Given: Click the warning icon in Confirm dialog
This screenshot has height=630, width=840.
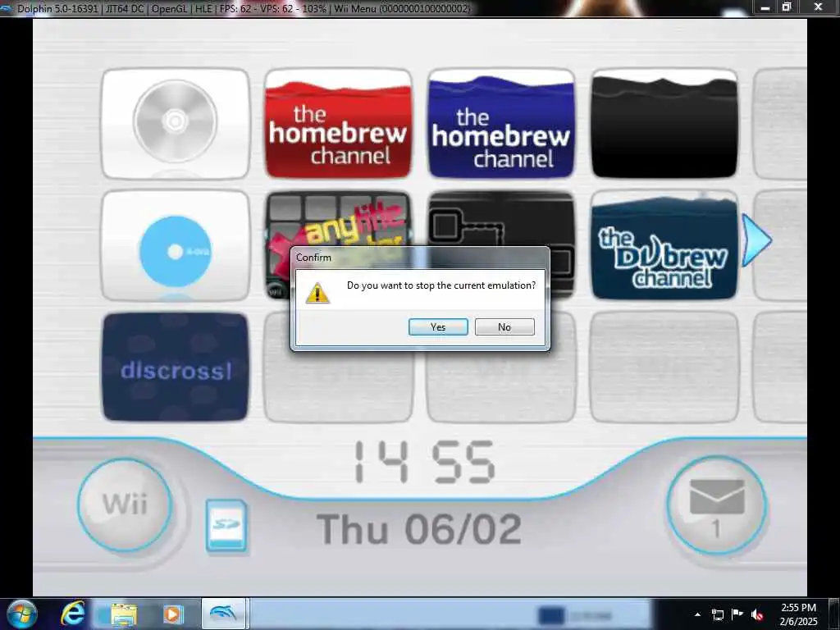Looking at the screenshot, I should 317,293.
